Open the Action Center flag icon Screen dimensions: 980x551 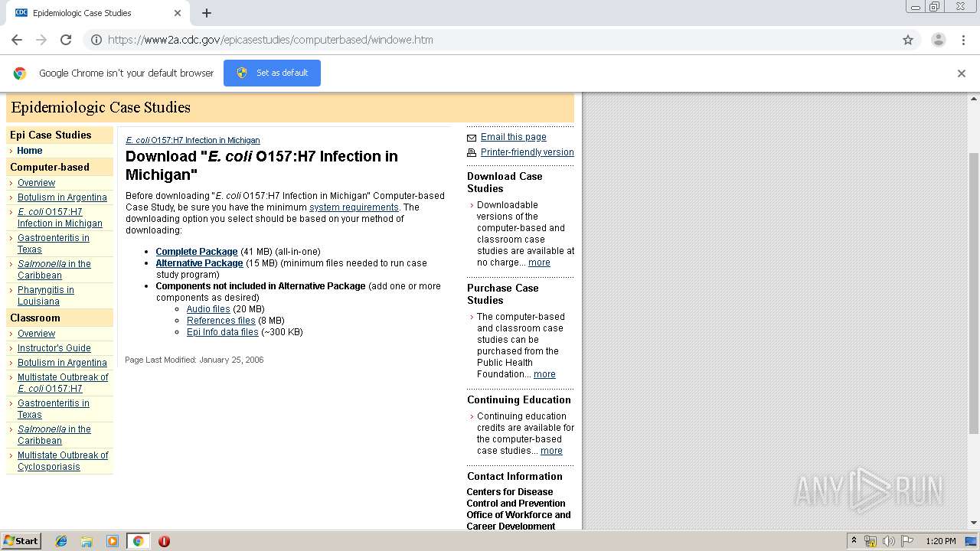907,541
